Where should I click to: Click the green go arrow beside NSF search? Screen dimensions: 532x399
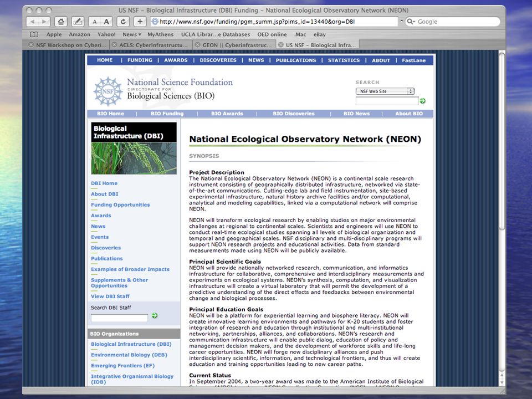pos(422,101)
